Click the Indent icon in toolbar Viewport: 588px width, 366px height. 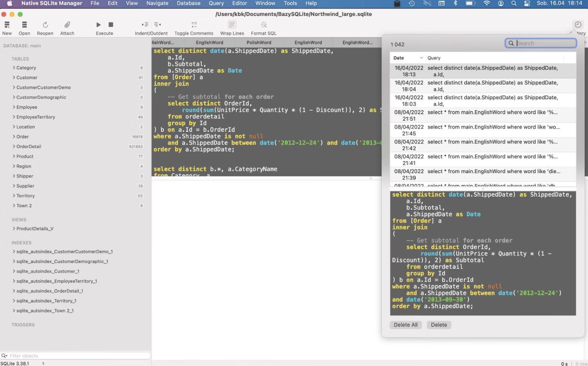[145, 24]
